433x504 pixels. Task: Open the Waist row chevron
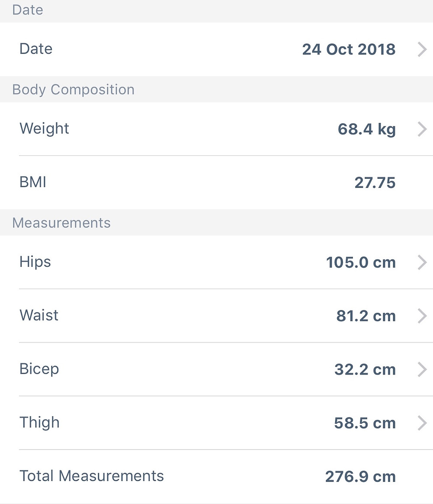(422, 316)
